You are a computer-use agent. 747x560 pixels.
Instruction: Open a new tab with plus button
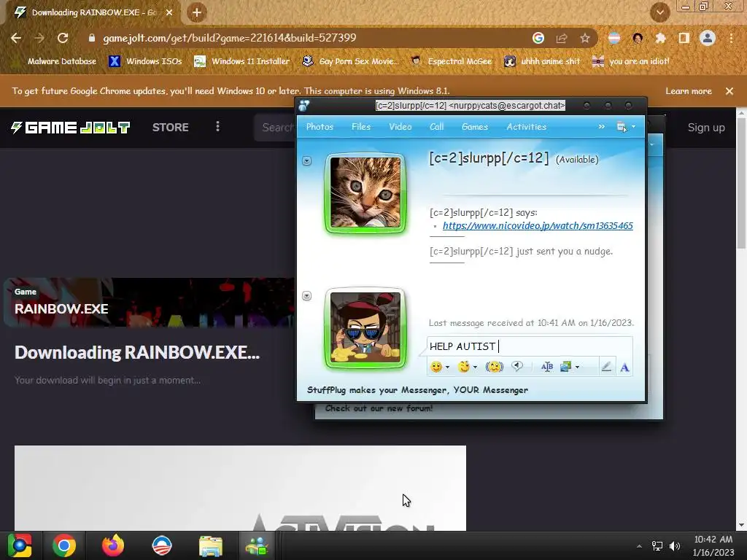click(x=197, y=12)
